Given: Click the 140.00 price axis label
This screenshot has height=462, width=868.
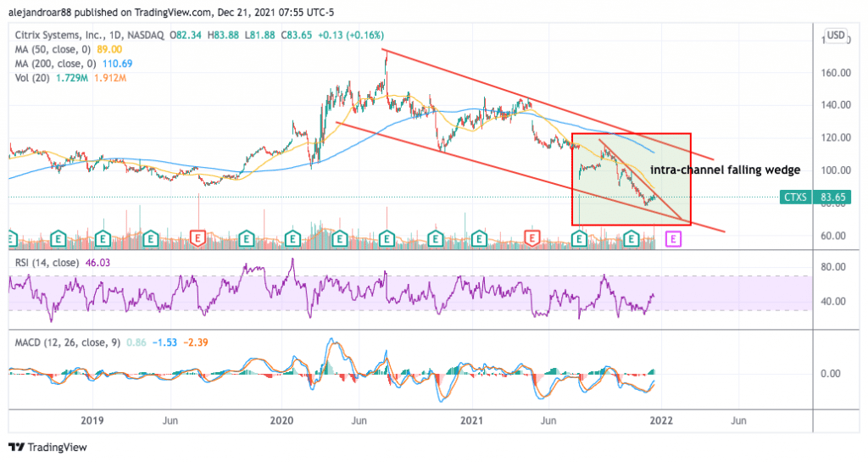Looking at the screenshot, I should tap(836, 105).
